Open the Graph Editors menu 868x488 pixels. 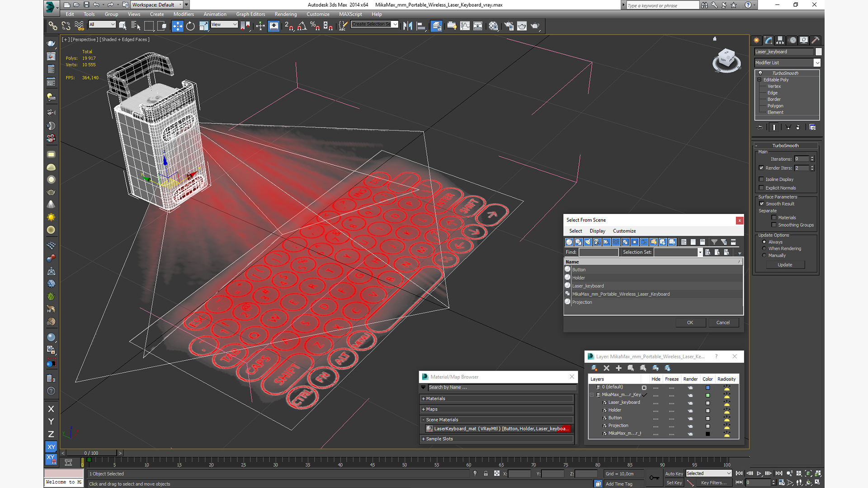[x=250, y=14]
